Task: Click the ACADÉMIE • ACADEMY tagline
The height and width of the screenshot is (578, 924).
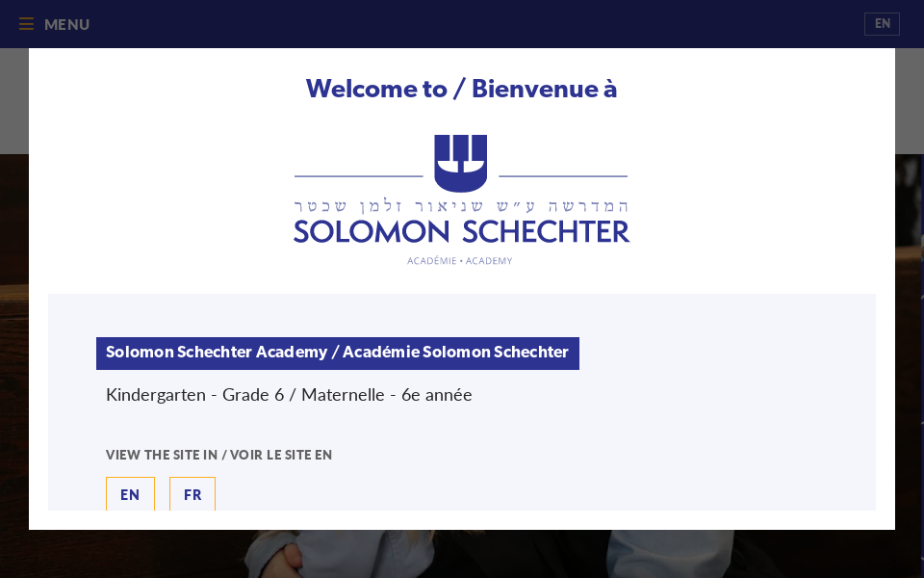Action: tap(460, 261)
